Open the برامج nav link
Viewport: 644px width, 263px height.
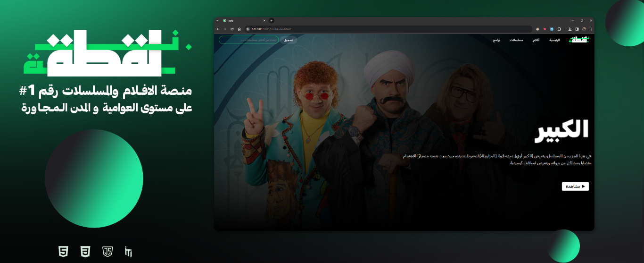click(x=496, y=40)
